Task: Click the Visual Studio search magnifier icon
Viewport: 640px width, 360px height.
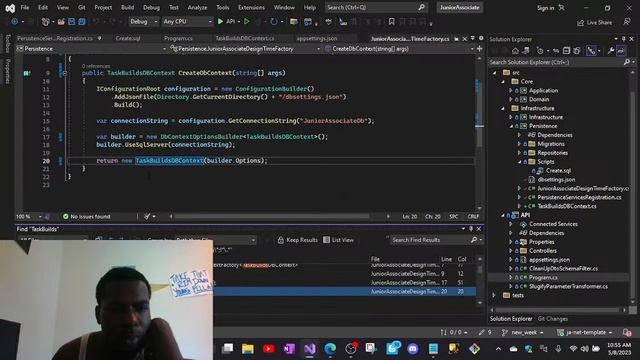Action: pyautogui.click(x=421, y=7)
